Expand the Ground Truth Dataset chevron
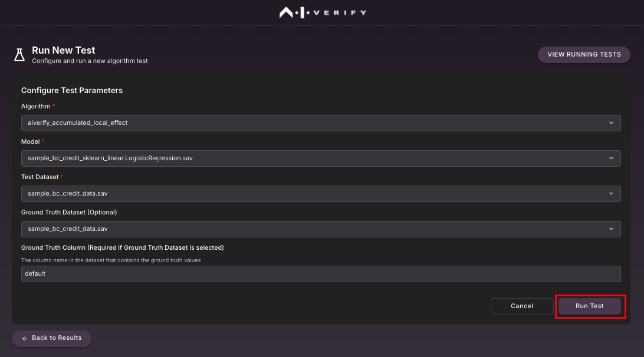 point(611,229)
